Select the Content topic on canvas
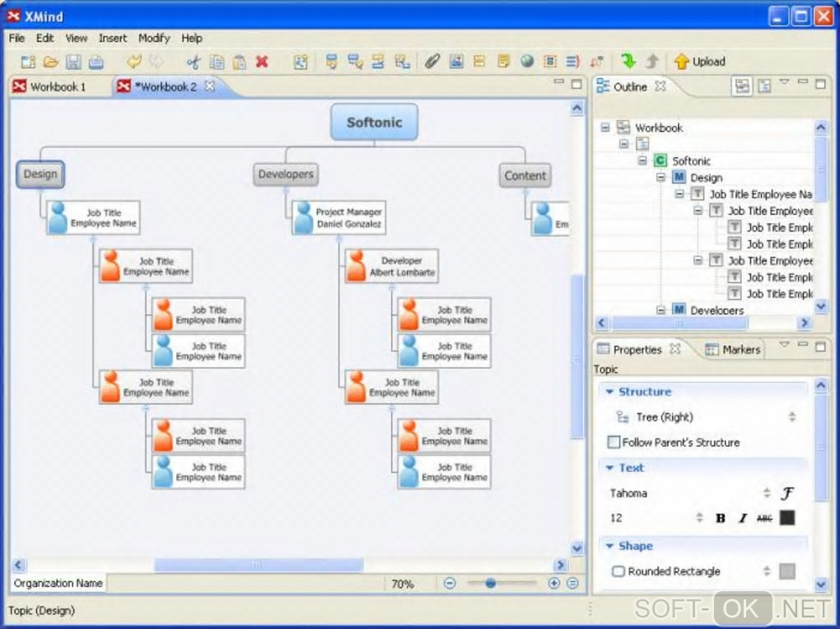 point(525,175)
